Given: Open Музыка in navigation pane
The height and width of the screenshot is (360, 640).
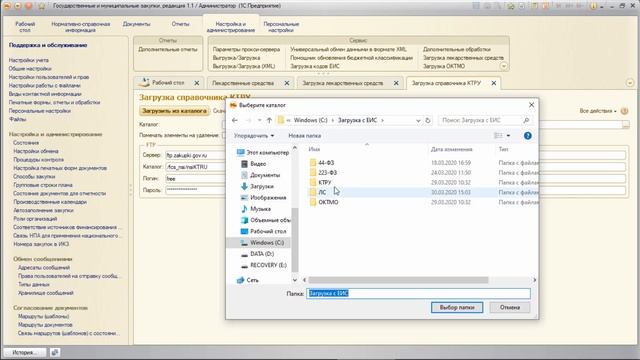Looking at the screenshot, I should (260, 209).
